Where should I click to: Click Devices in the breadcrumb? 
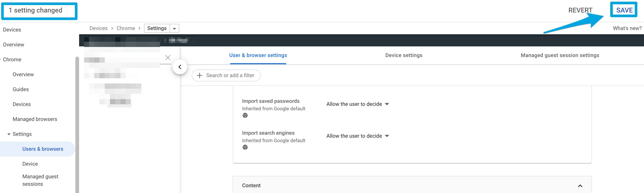tap(99, 28)
